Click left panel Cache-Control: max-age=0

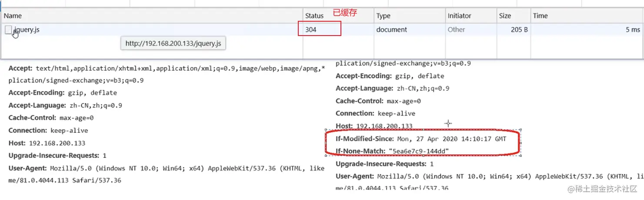click(x=51, y=118)
